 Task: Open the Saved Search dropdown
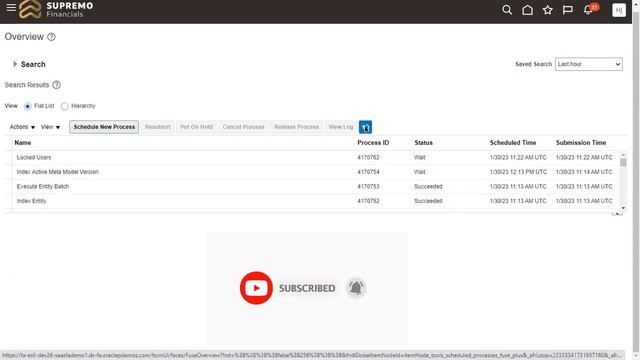point(589,64)
